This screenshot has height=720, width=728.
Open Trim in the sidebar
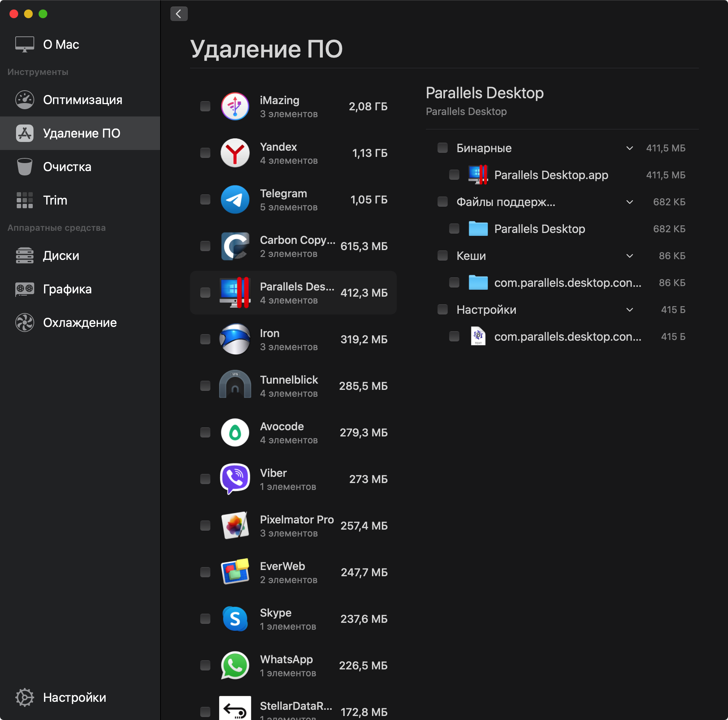click(x=80, y=200)
